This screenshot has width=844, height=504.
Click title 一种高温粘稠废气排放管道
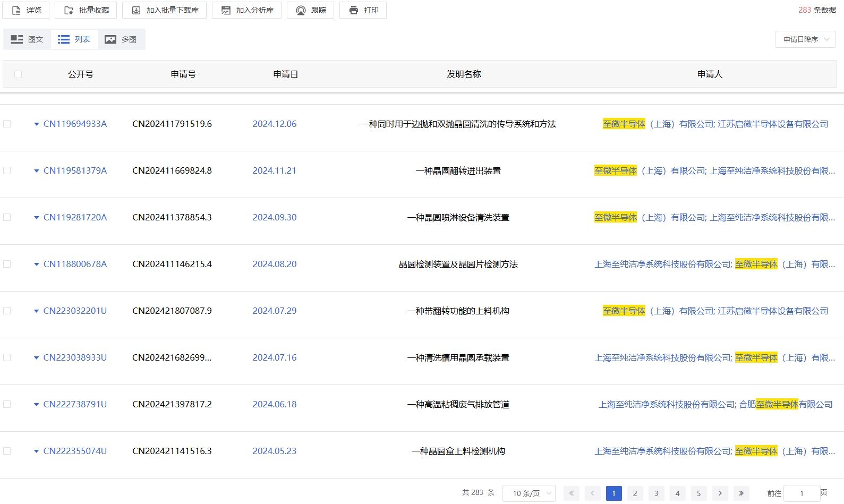point(458,404)
